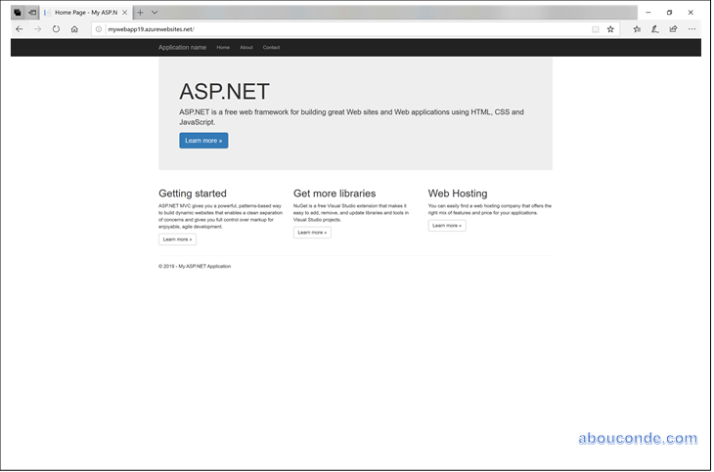Open the About navigation menu item
The image size is (714, 472).
[246, 47]
